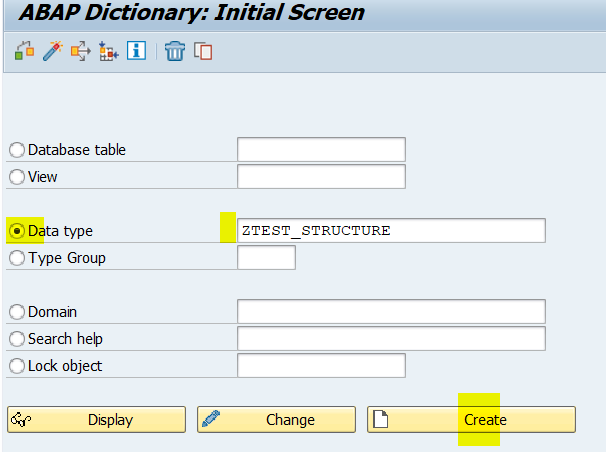606x452 pixels.
Task: Select the Search help radio button
Action: (17, 339)
